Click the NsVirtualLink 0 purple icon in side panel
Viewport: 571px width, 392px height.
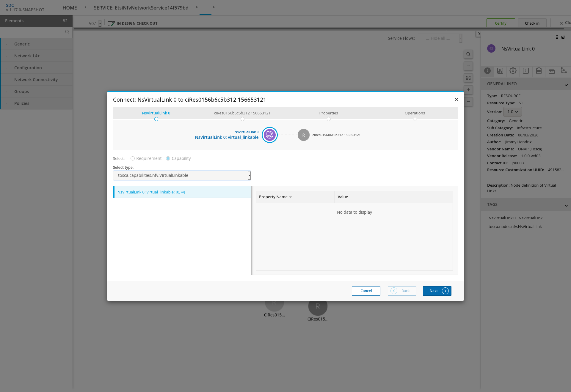click(x=491, y=48)
